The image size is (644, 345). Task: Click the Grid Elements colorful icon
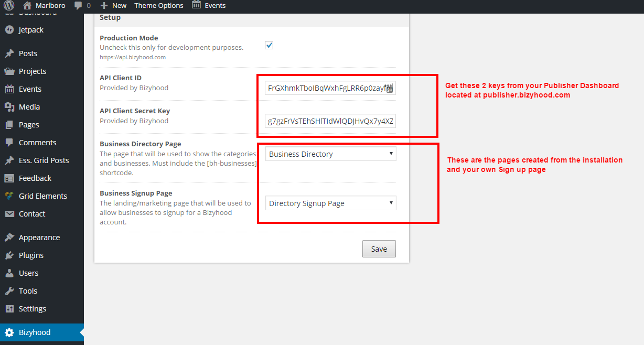(9, 196)
